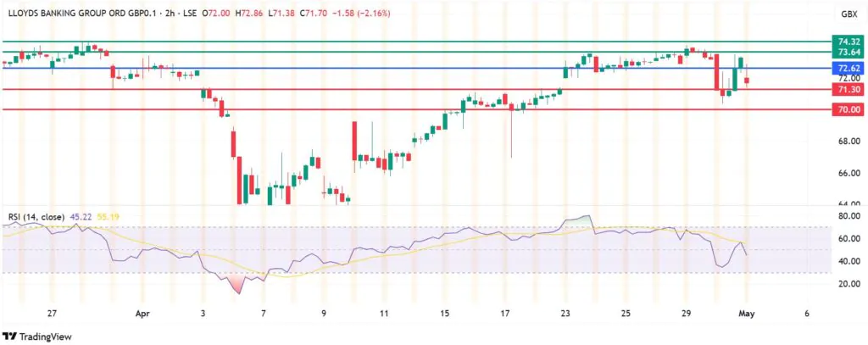The width and height of the screenshot is (868, 345).
Task: Select the 17 date marker on time axis
Action: pos(505,313)
